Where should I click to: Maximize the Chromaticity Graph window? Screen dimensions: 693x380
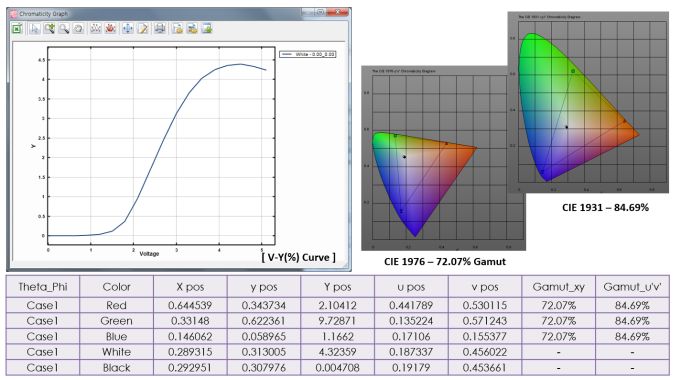tap(320, 12)
